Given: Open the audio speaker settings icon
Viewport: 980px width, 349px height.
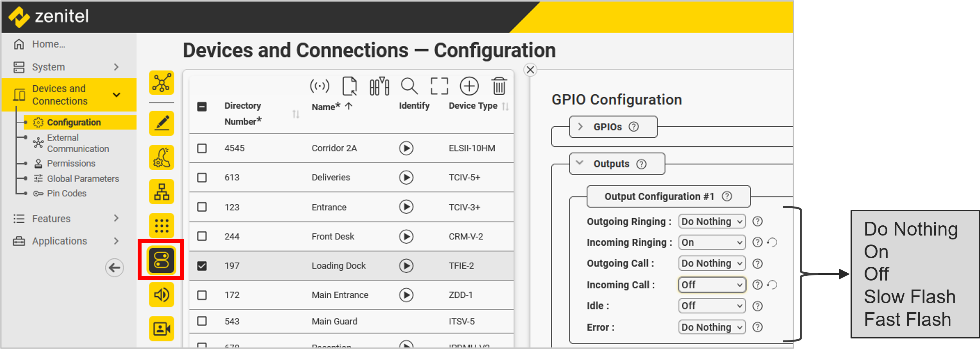Looking at the screenshot, I should pyautogui.click(x=161, y=294).
